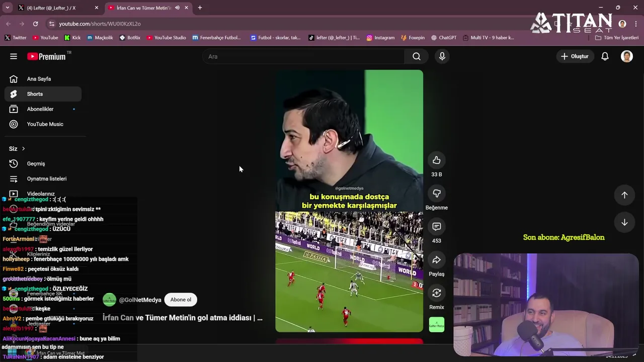This screenshot has height=362, width=644.
Task: Open Oynatma listeleri in sidebar
Action: pyautogui.click(x=43, y=178)
